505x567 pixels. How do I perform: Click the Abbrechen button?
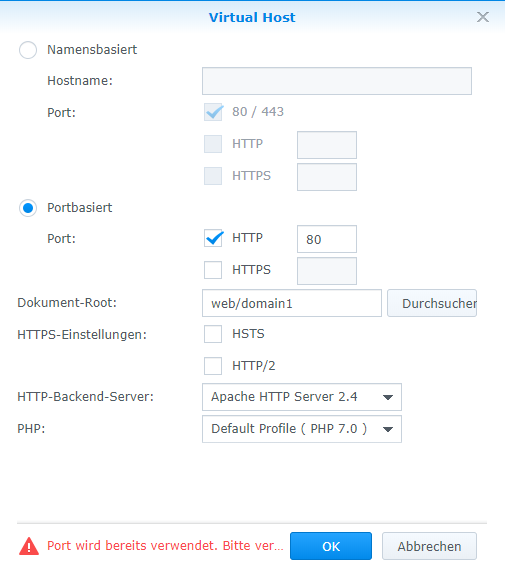[429, 546]
